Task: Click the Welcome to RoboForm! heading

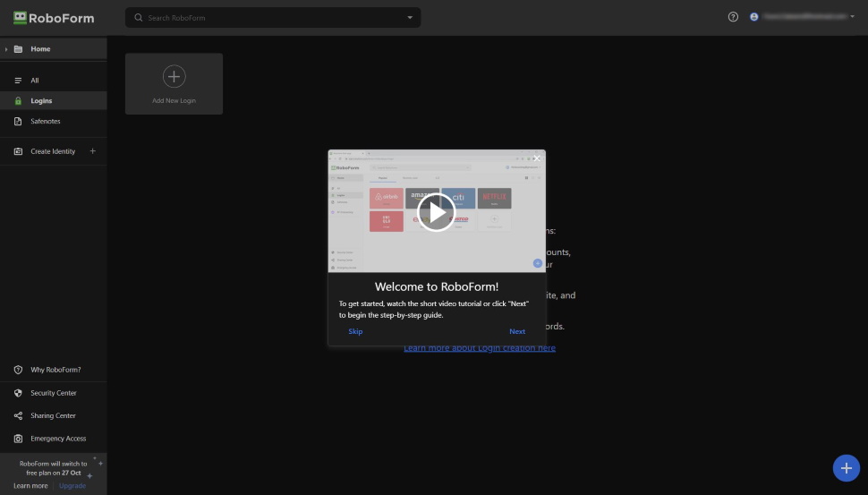Action: (x=436, y=286)
